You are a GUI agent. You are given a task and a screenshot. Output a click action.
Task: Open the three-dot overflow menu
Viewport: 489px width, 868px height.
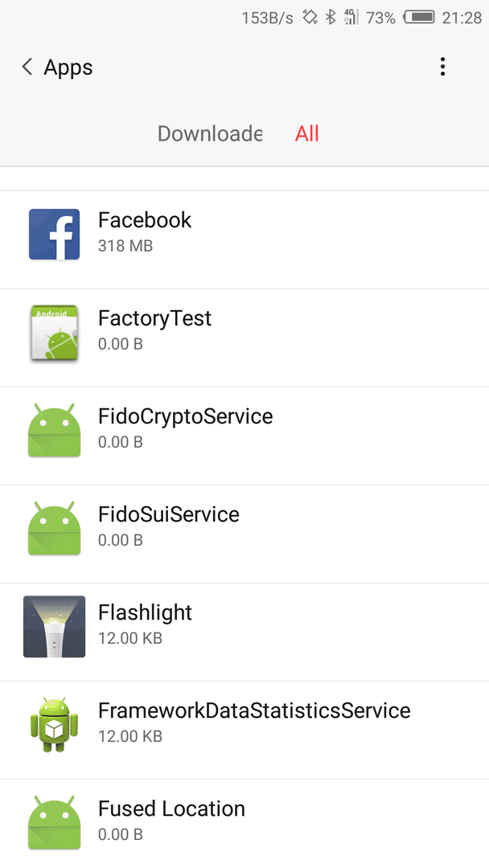pos(442,67)
